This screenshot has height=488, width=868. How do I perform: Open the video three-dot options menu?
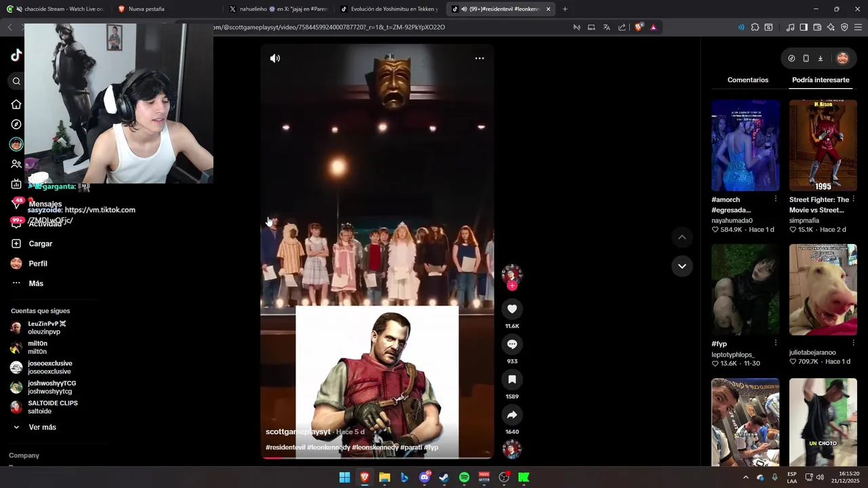tap(479, 58)
